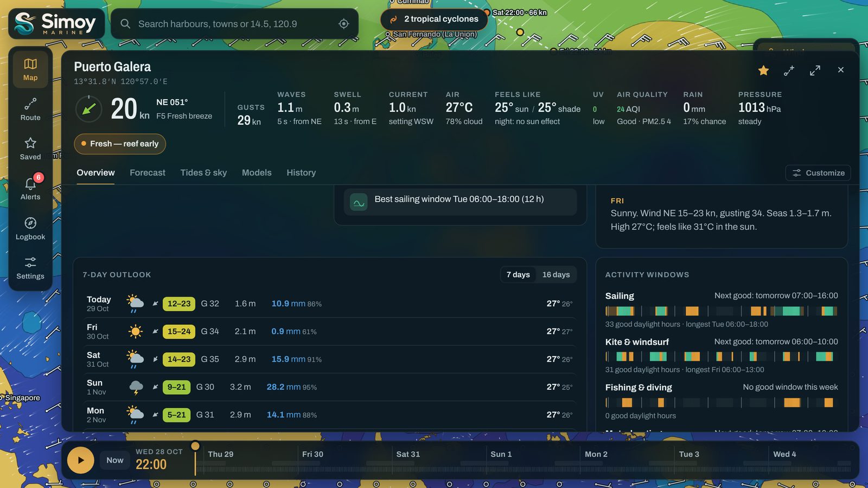The image size is (868, 488).
Task: Click the tropical cyclone swirl icon
Action: (393, 19)
